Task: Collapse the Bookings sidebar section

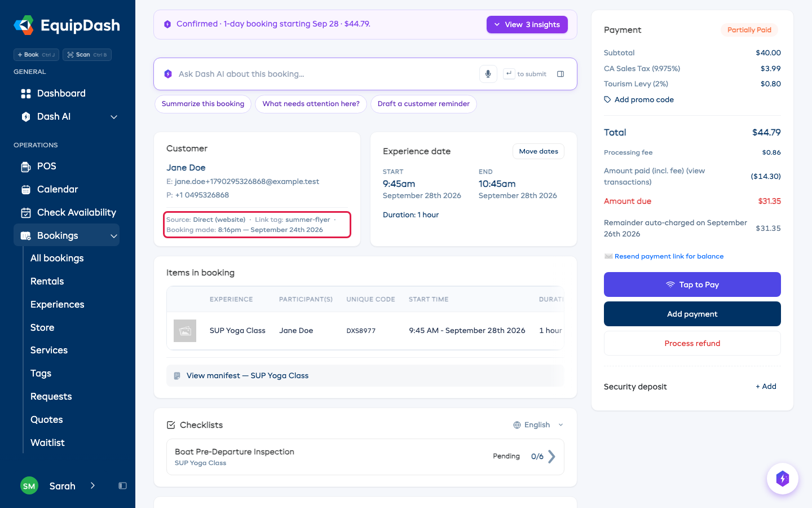Action: click(x=114, y=236)
